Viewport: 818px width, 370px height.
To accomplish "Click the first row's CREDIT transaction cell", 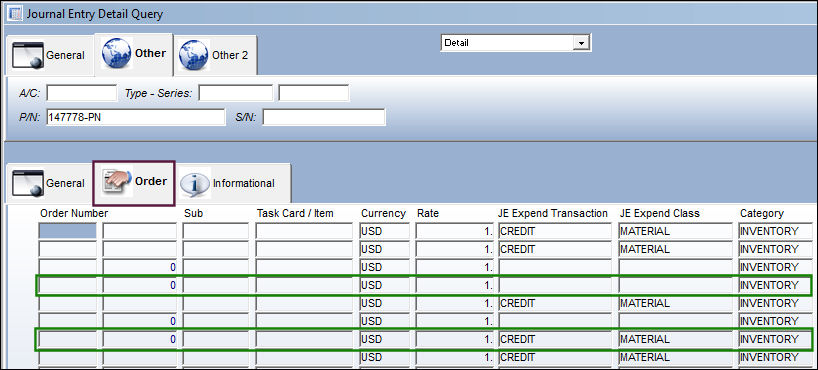I will 555,231.
